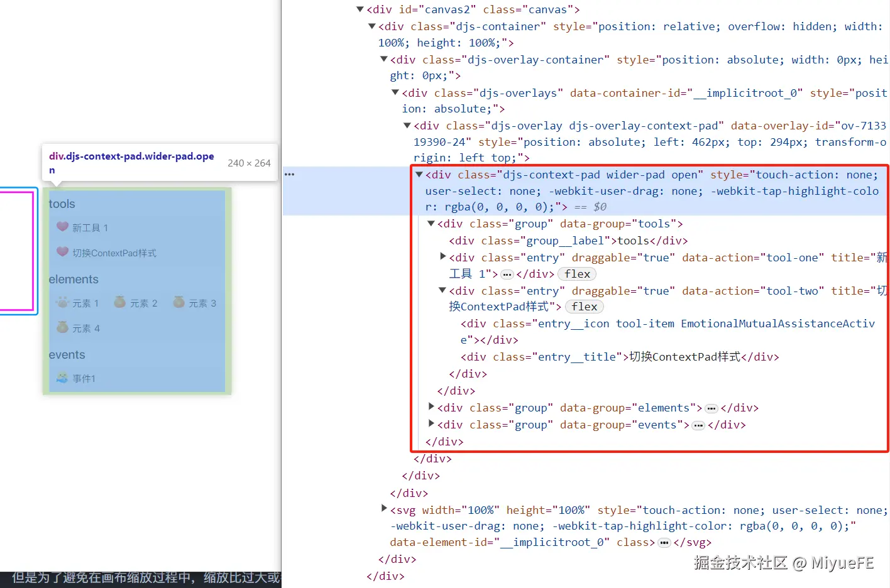Click the magenta outlined shape on canvas
Screen dimensions: 890x588
point(17,251)
